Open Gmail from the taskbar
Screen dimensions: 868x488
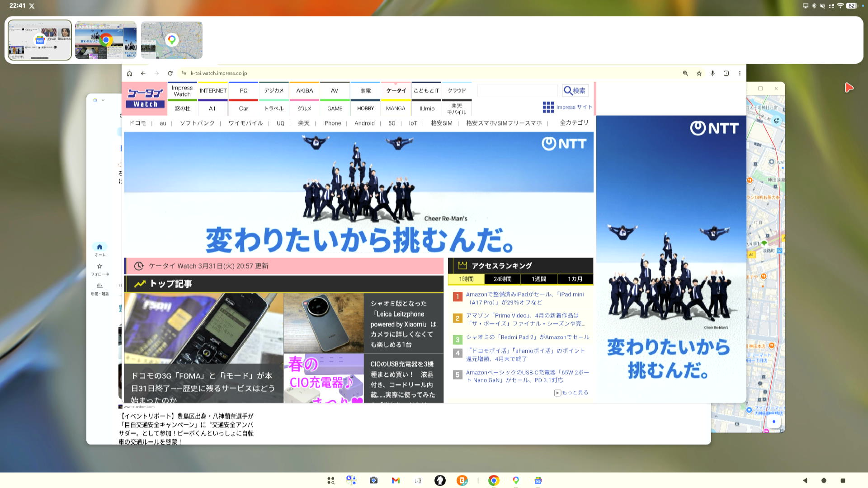[396, 480]
